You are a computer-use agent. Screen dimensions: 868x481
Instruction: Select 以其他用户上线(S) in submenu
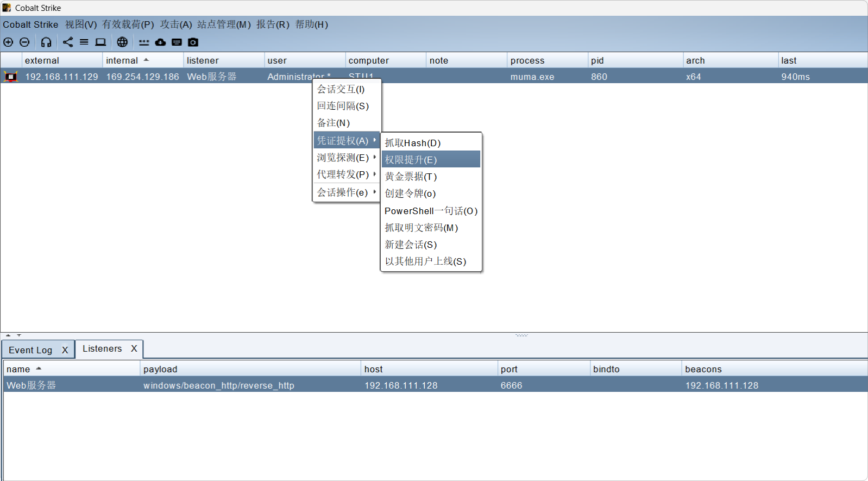click(x=431, y=261)
